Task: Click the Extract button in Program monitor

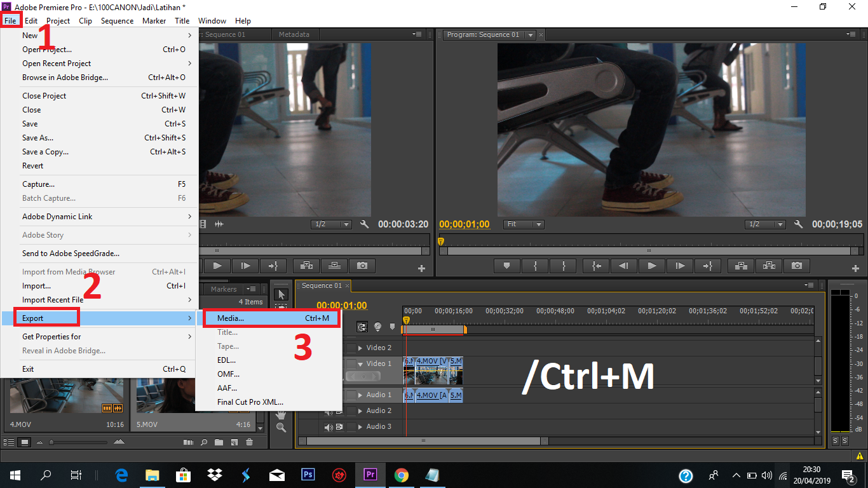Action: pyautogui.click(x=768, y=266)
